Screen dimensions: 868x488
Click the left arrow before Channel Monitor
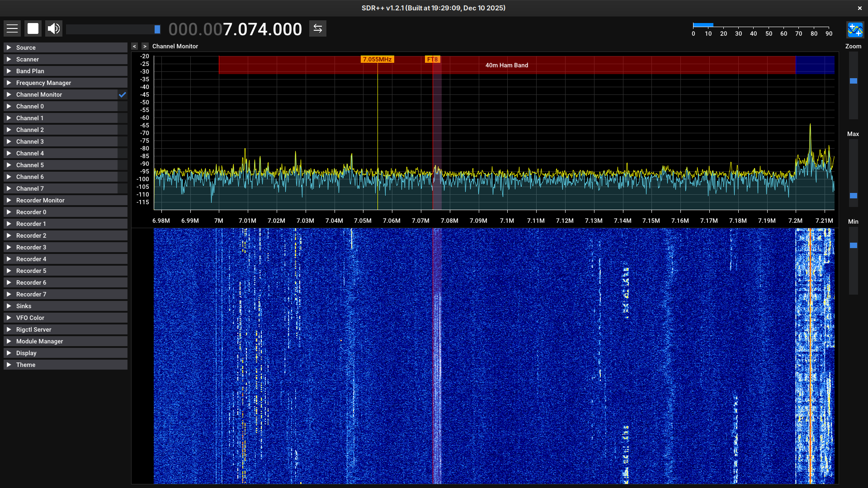pyautogui.click(x=134, y=46)
